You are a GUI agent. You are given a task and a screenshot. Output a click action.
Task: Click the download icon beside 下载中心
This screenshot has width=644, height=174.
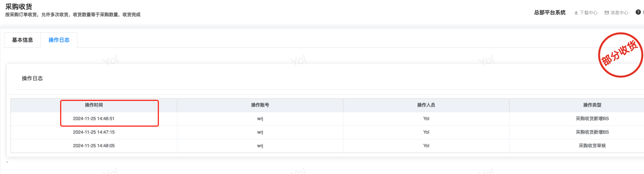coord(576,13)
